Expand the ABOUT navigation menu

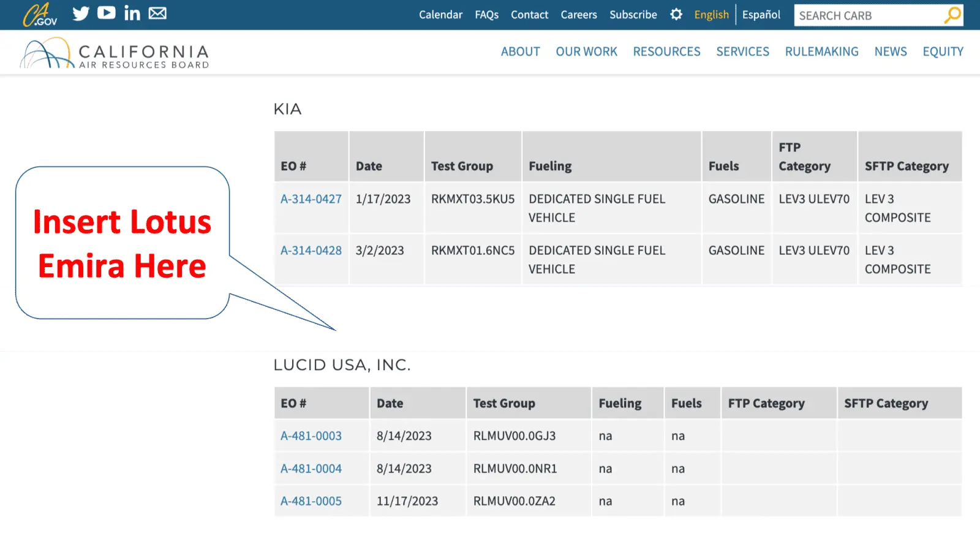pyautogui.click(x=520, y=52)
